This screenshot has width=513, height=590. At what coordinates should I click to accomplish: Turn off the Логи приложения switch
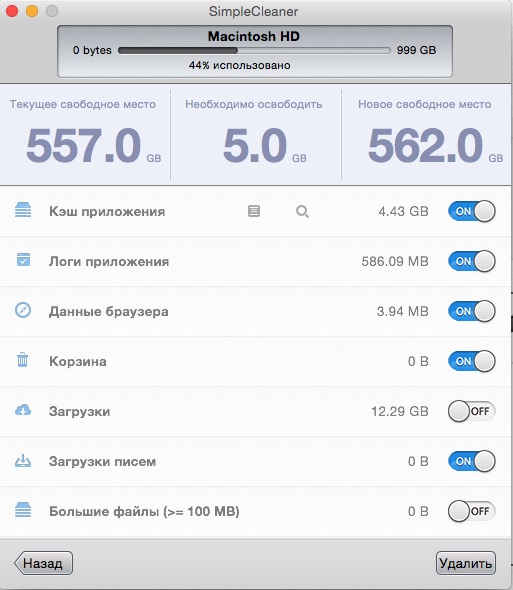[472, 261]
